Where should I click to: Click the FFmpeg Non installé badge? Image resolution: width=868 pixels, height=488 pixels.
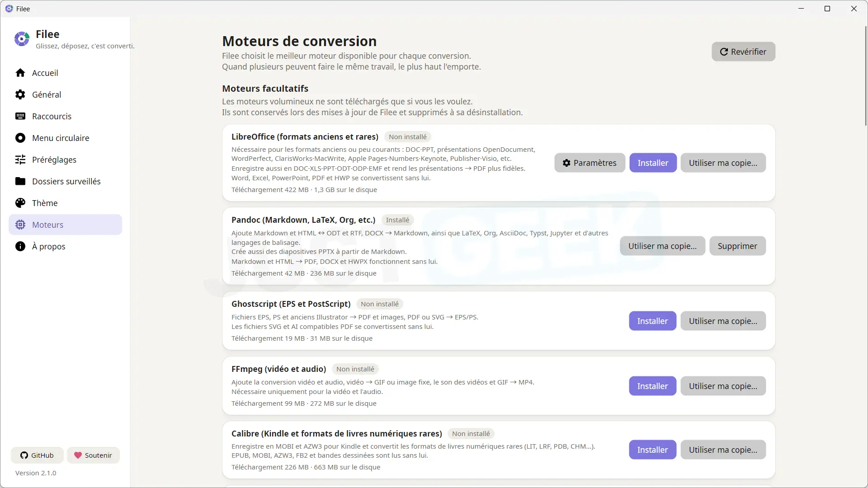click(355, 369)
